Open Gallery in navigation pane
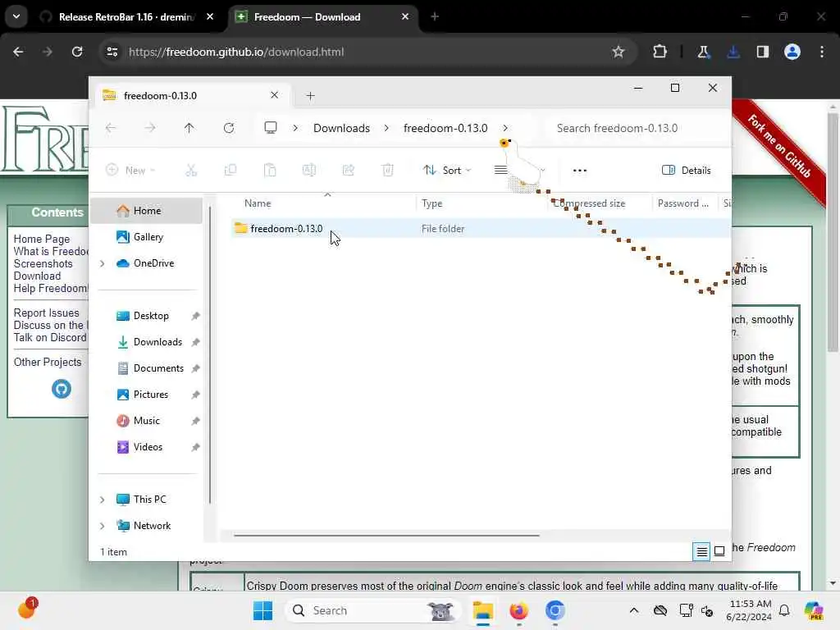Screen dimensions: 840x630 148,237
